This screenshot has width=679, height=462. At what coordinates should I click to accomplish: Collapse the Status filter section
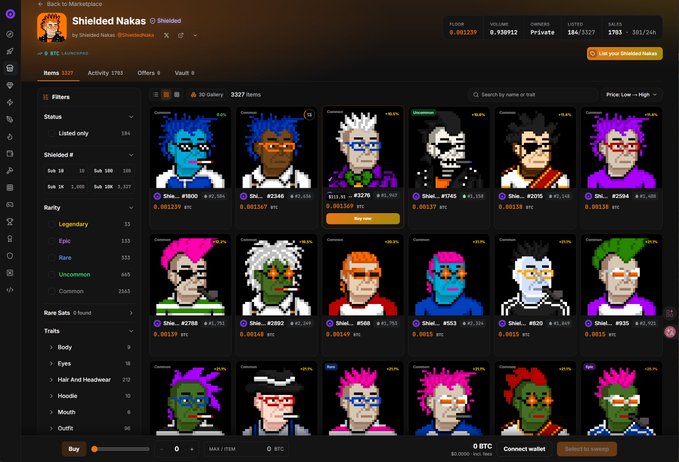click(x=131, y=117)
